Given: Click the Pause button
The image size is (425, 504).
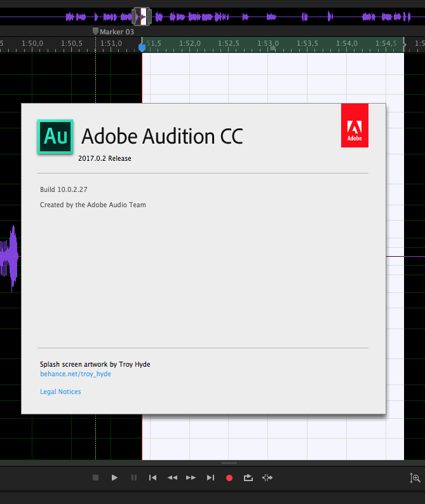Looking at the screenshot, I should pyautogui.click(x=133, y=477).
